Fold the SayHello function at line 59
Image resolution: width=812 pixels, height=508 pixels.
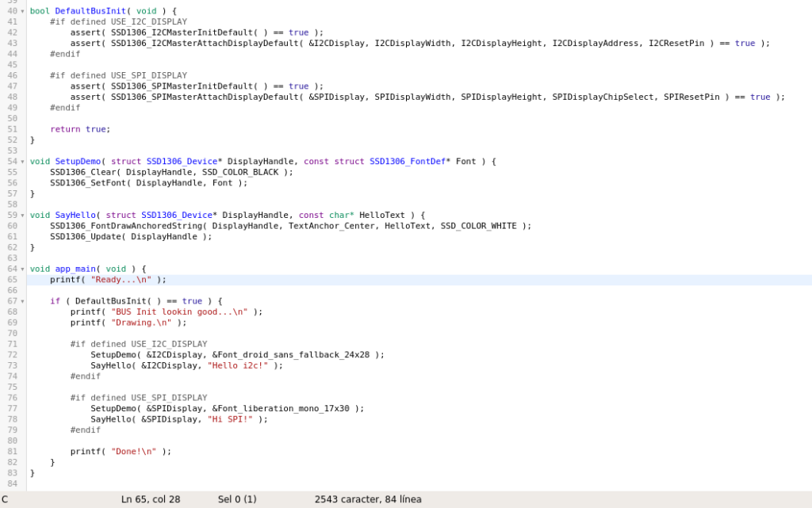[22, 216]
